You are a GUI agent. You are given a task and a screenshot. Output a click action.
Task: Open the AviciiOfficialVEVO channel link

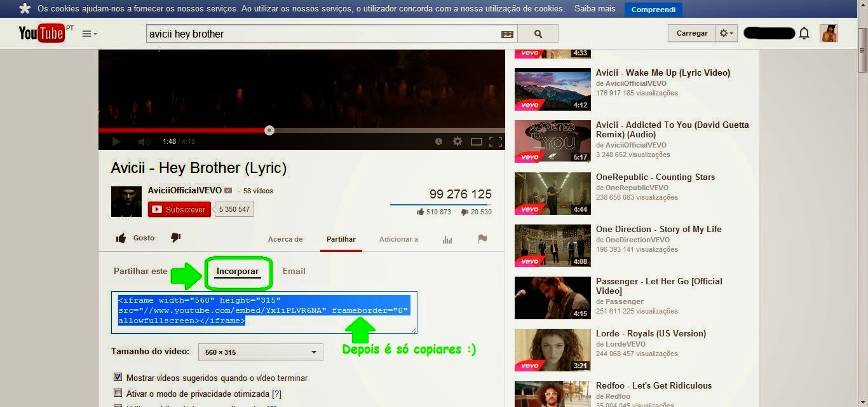pyautogui.click(x=185, y=190)
